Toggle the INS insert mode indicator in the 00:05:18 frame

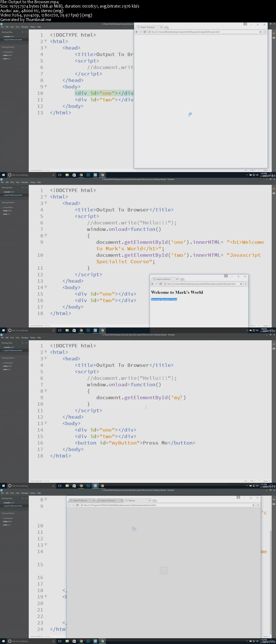coord(246,481)
